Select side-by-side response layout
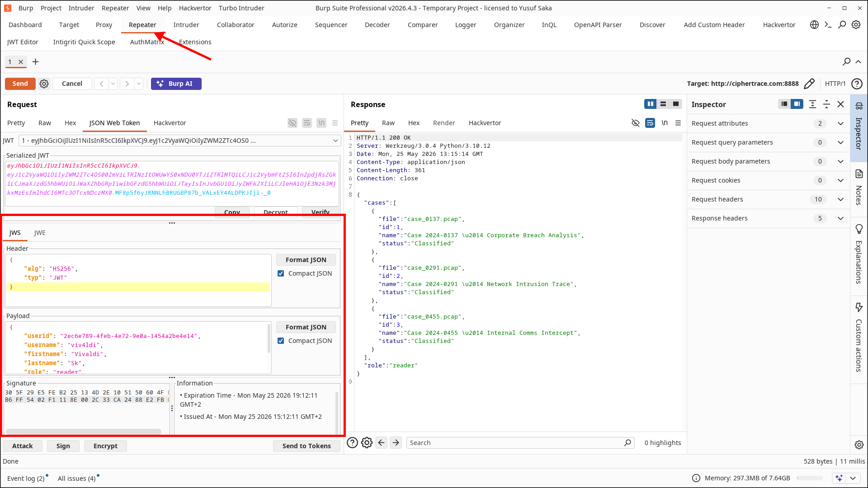 point(650,104)
